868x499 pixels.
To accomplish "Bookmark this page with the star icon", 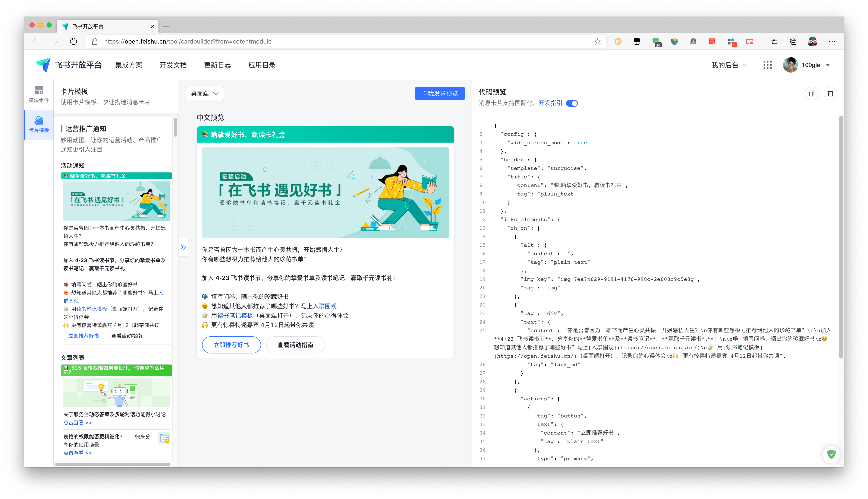I will tap(597, 41).
